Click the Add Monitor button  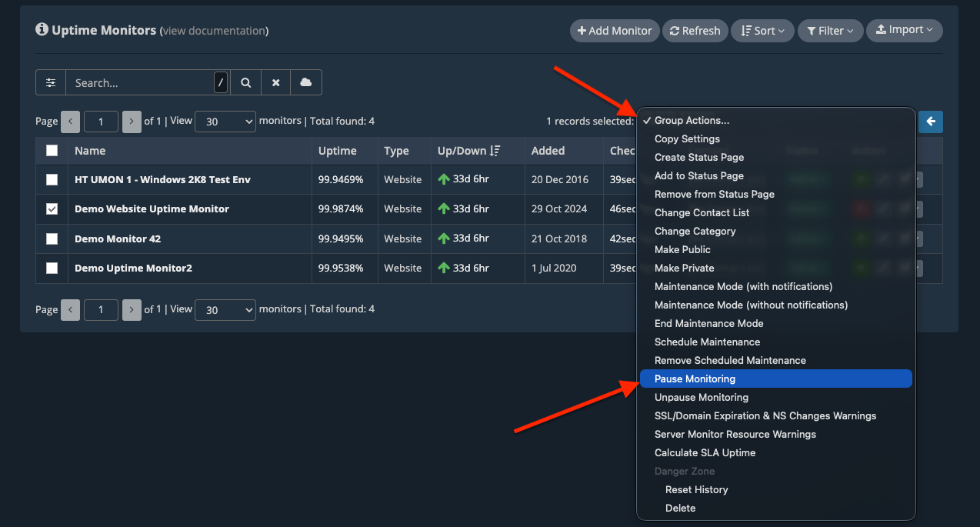point(614,31)
